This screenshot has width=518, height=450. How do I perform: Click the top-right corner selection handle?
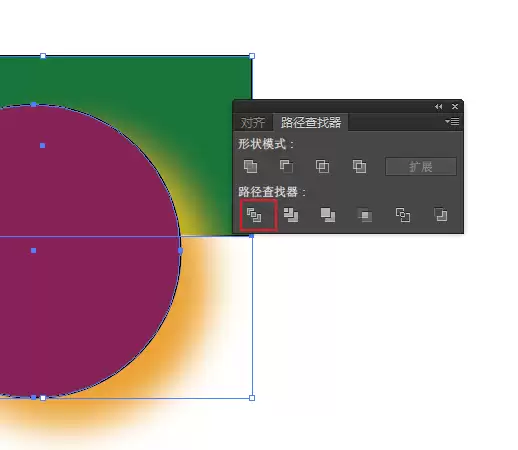[252, 56]
